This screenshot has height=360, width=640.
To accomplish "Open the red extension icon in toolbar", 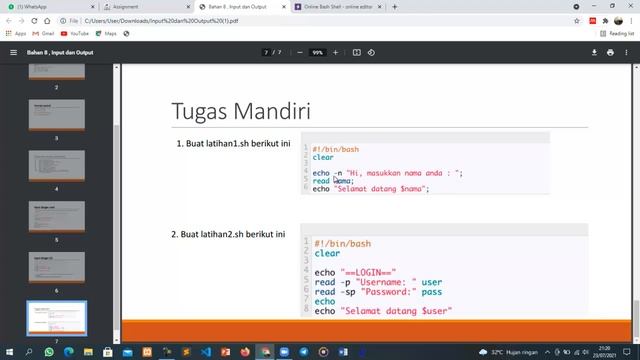I will point(593,21).
